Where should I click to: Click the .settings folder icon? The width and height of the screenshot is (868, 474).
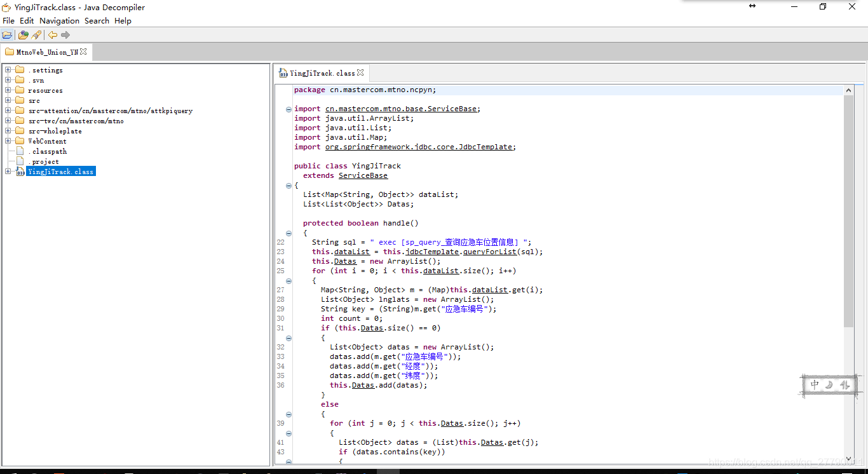pos(20,70)
